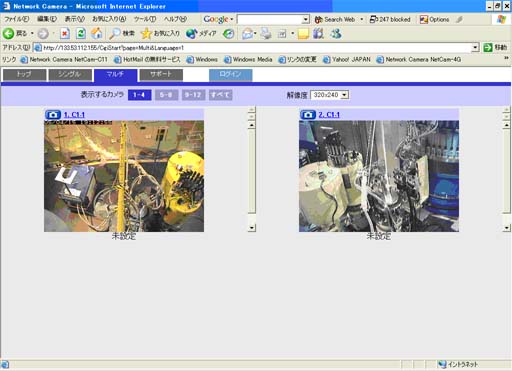Open the ヘルプ (Help) menu

[x=175, y=19]
